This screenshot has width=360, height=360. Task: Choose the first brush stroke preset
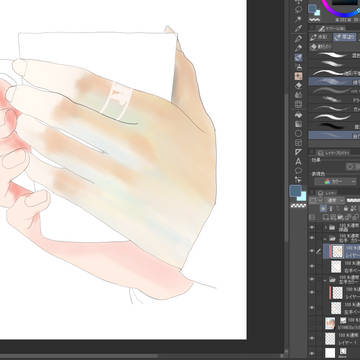[334, 55]
